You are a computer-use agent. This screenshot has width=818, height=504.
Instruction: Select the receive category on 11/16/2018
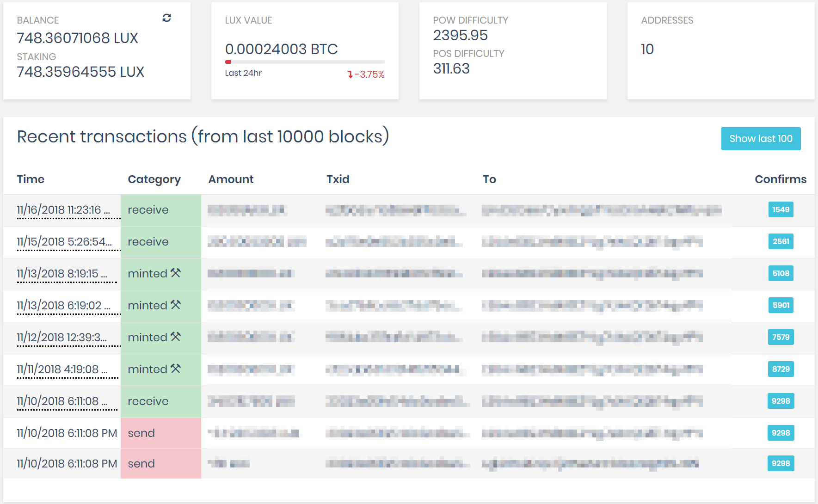coord(161,210)
